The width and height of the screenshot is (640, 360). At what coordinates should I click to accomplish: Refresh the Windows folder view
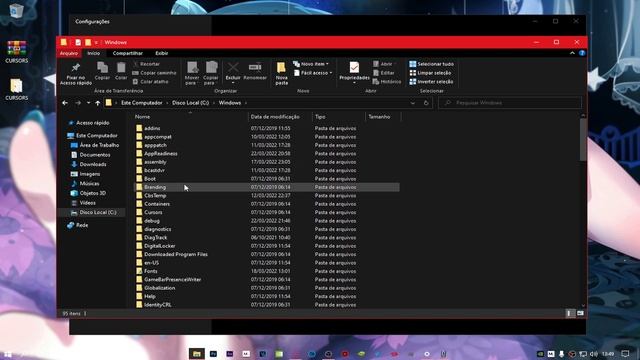coord(426,103)
